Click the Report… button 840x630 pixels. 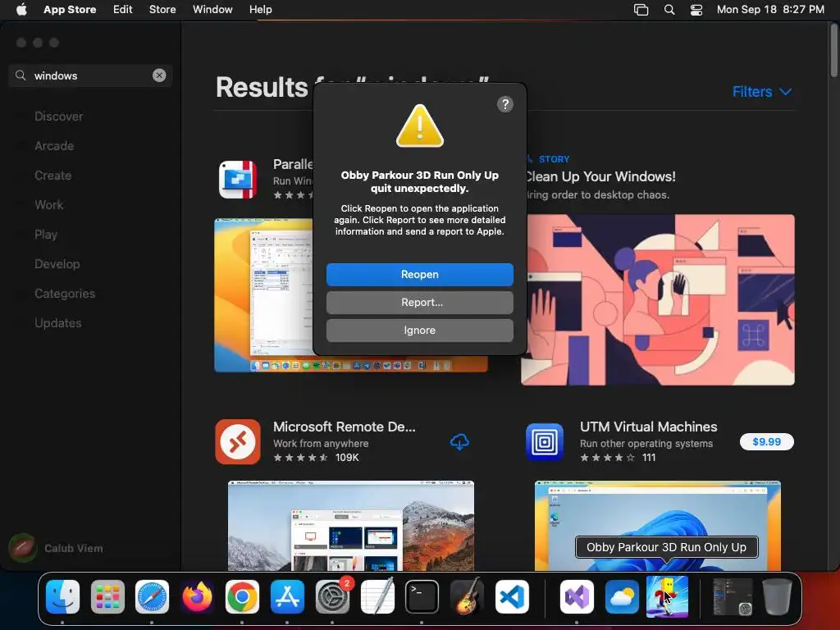pos(419,302)
